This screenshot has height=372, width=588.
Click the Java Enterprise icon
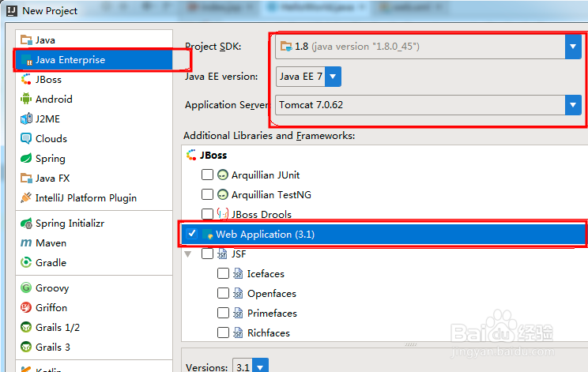click(x=26, y=60)
